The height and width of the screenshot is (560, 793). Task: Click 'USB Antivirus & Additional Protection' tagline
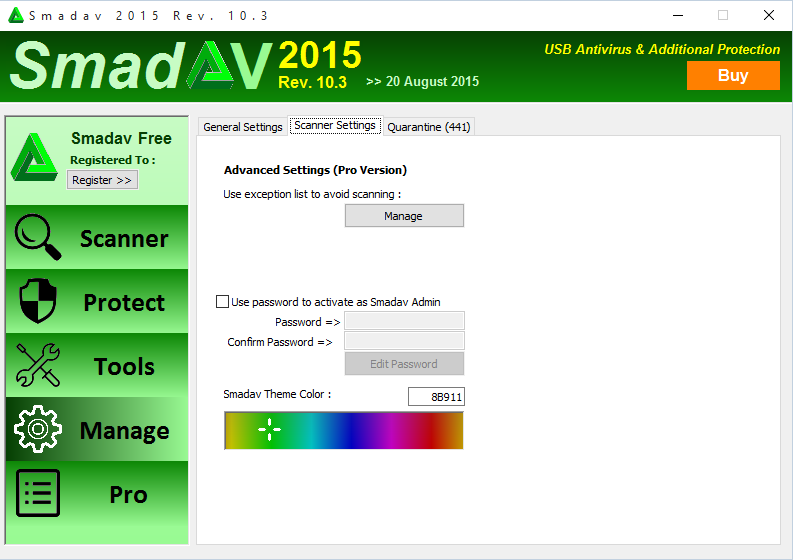(x=662, y=50)
